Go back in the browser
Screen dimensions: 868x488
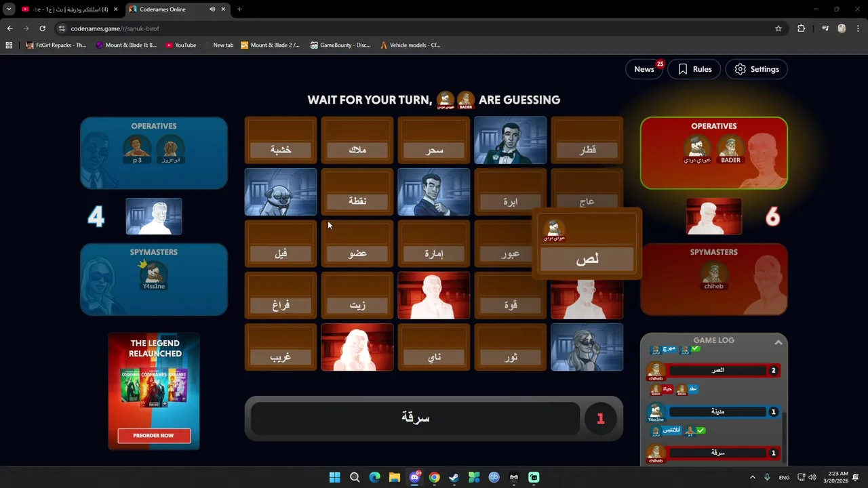(9, 28)
